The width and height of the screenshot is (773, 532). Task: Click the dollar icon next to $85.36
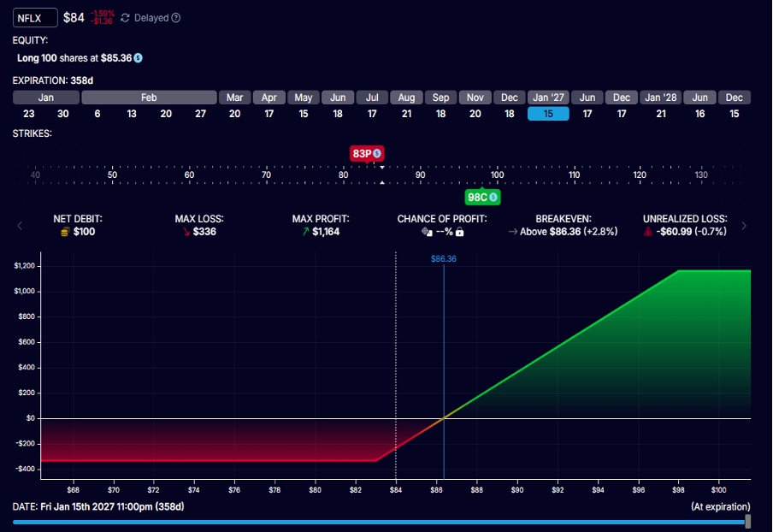[x=138, y=58]
